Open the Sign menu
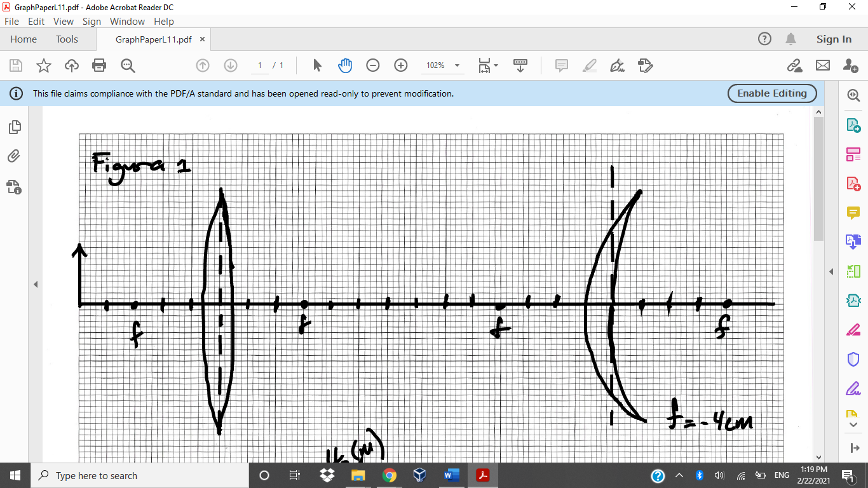The height and width of the screenshot is (488, 868). click(92, 21)
